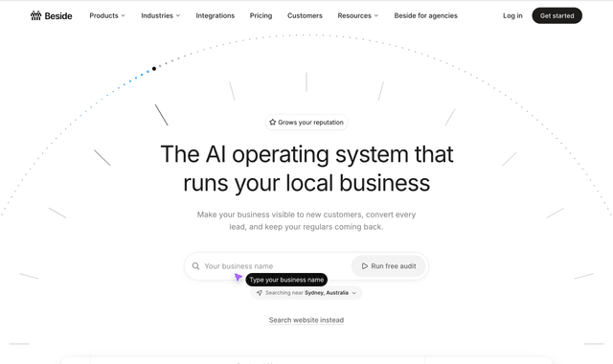Image resolution: width=613 pixels, height=364 pixels.
Task: Open the Sydney, Australia location dropdown
Action: point(306,293)
